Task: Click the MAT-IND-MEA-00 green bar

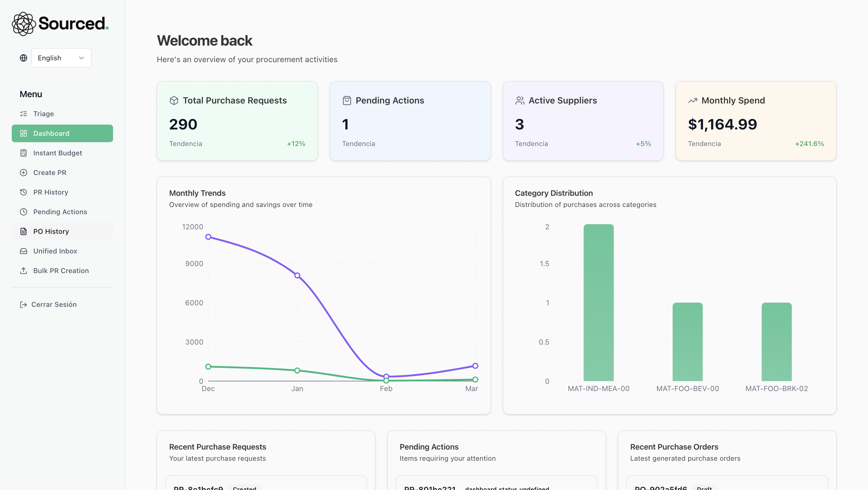Action: tap(599, 303)
